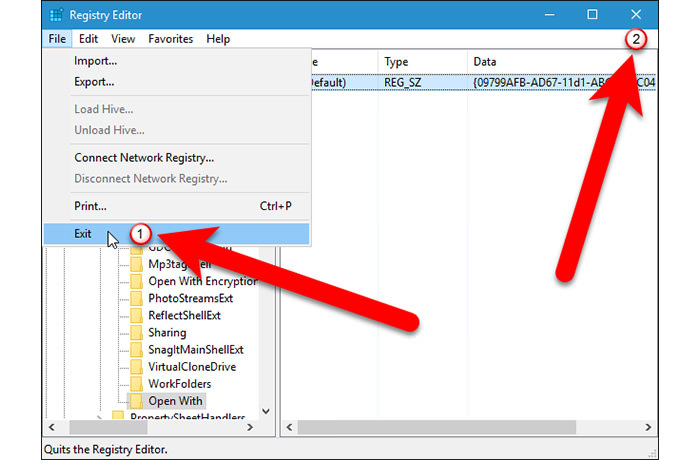
Task: Click the WorkFolders folder icon
Action: click(x=136, y=383)
